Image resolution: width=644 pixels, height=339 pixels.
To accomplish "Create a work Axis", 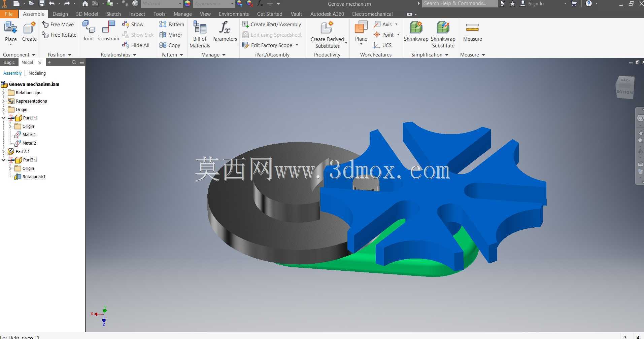I will 383,24.
